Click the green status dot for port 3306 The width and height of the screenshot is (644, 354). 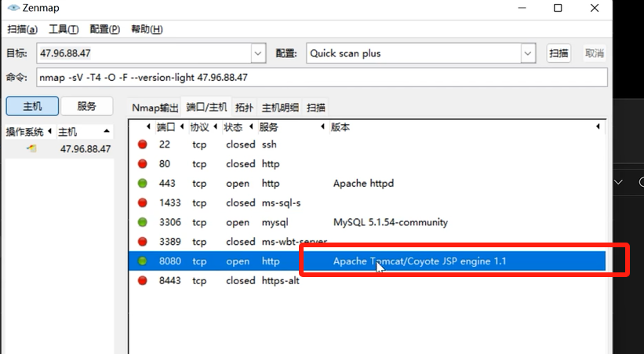[143, 222]
